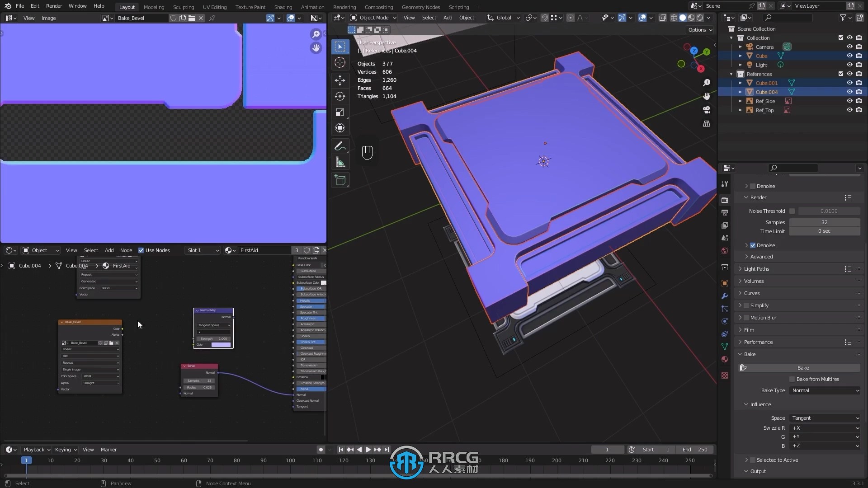This screenshot has height=488, width=868.
Task: Open the File menu
Action: click(20, 6)
